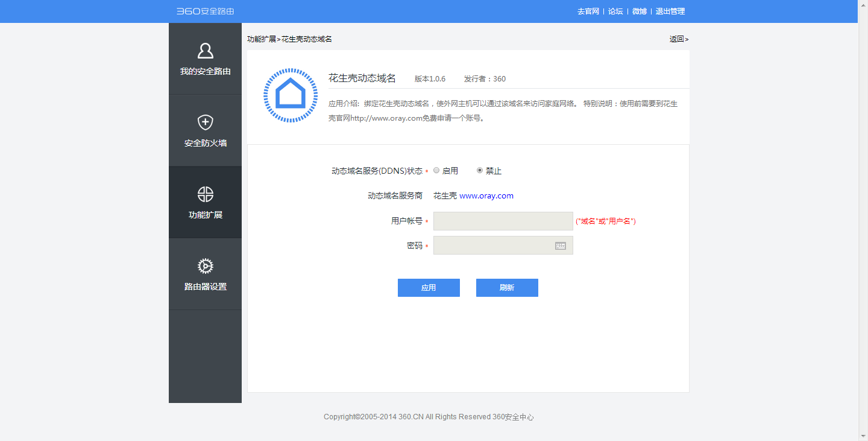Click 功能扩展 in the breadcrumb
The height and width of the screenshot is (441, 868).
click(x=261, y=39)
